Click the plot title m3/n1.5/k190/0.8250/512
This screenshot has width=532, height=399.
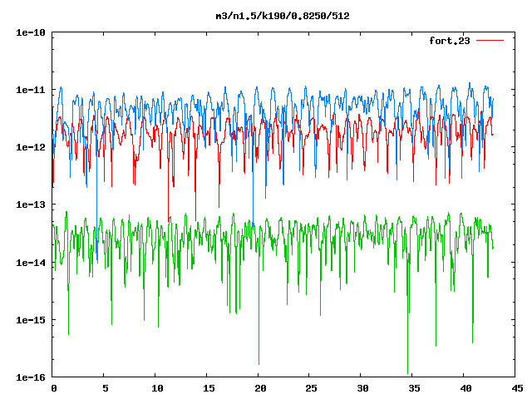click(283, 16)
